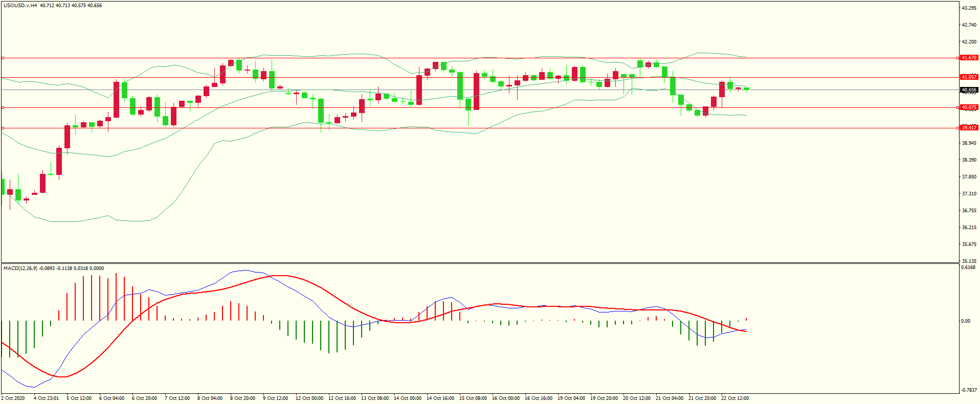Click the 16 Oct 00:00 time label

coord(506,398)
